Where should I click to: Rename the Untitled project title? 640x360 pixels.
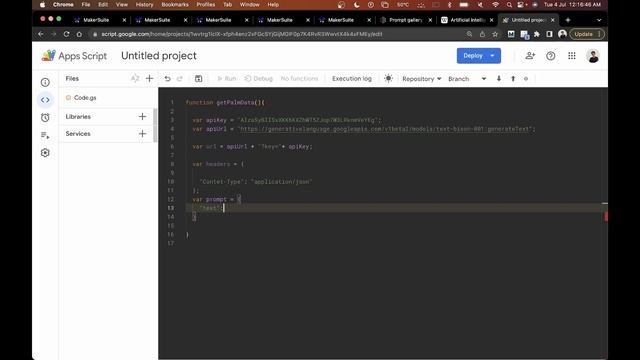[159, 56]
